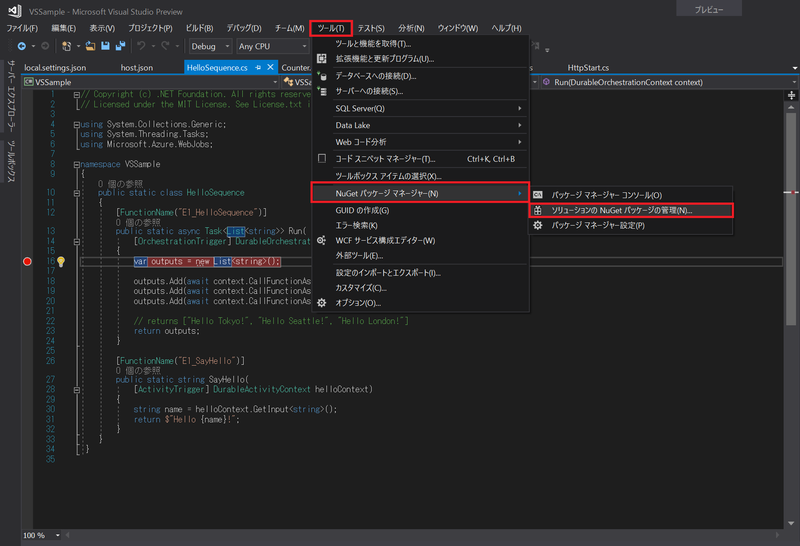
Task: Open the サーバー エクスプローラー side panel tab
Action: [11, 96]
